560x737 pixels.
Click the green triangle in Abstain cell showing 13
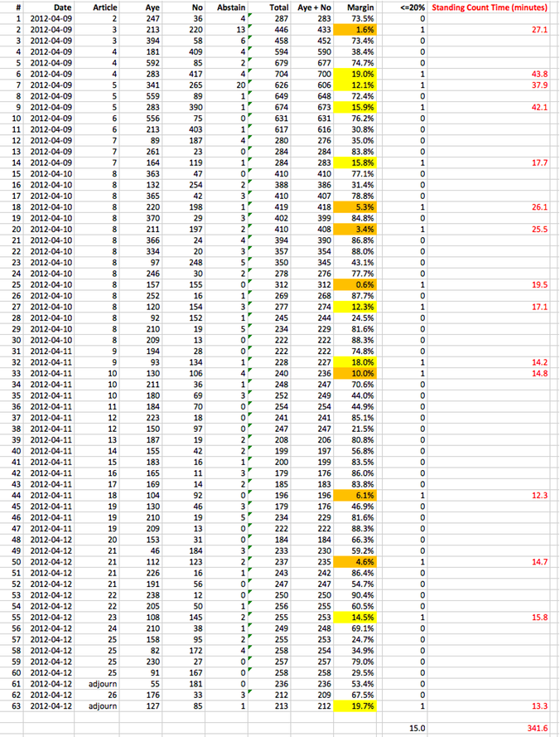[250, 26]
